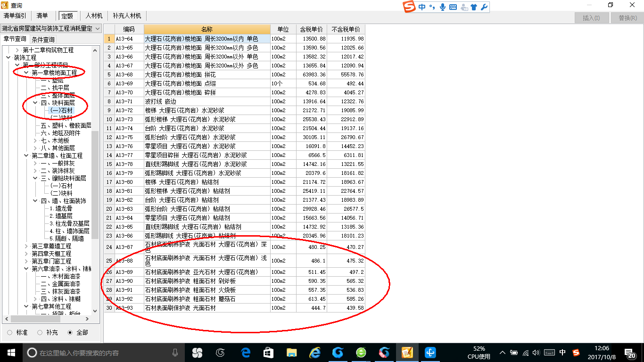Switch to the 人材机 tab
The image size is (644, 362).
tap(94, 16)
